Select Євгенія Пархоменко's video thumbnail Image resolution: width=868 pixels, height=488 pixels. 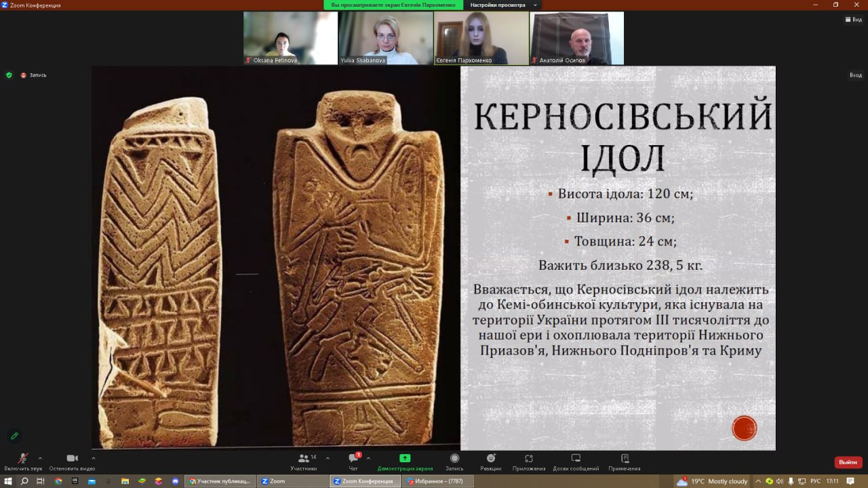[481, 38]
